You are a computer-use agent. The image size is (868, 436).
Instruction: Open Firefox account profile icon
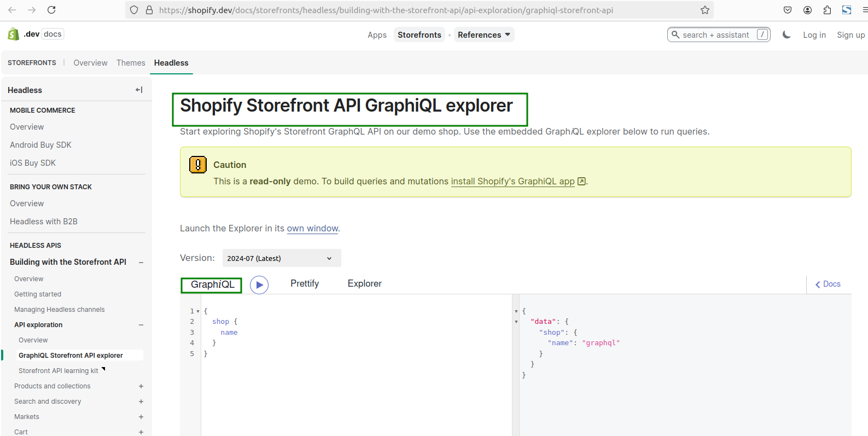807,10
